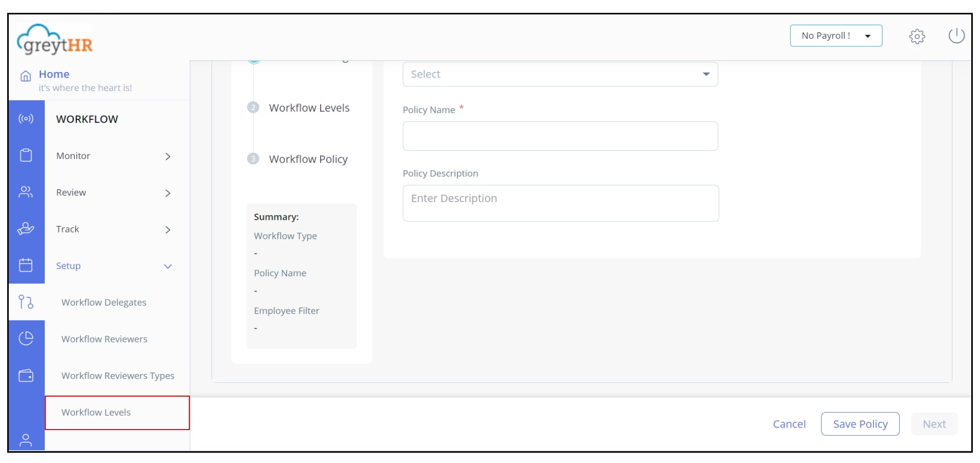980x463 pixels.
Task: Click Summary Employee Filter label
Action: pos(287,310)
